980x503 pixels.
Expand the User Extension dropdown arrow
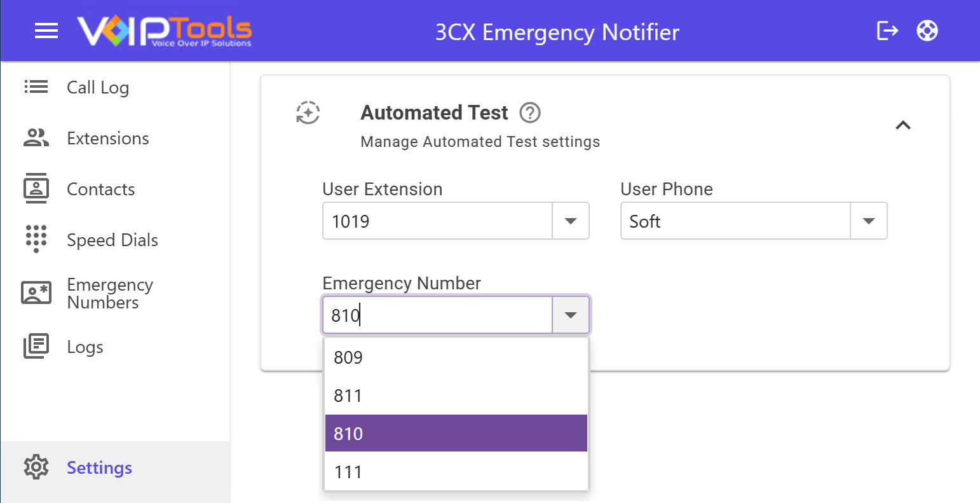click(571, 221)
